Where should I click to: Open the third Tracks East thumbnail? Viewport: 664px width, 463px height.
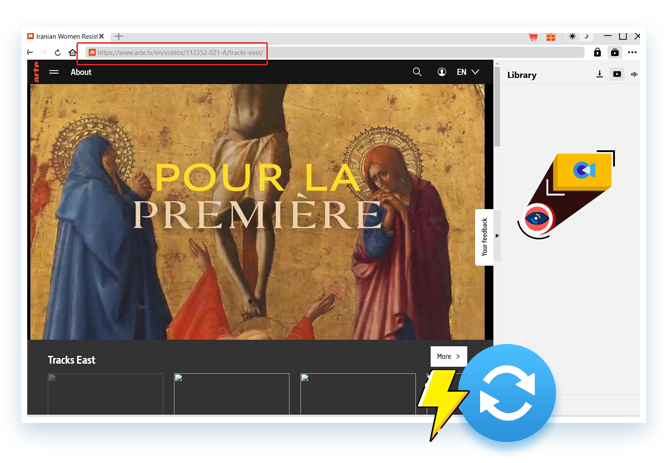pos(358,394)
